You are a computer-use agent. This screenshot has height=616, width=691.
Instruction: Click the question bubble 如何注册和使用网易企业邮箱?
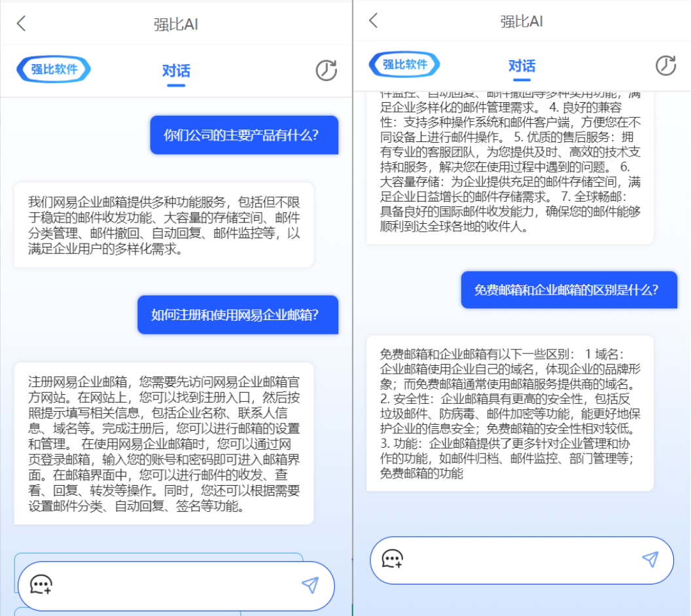coord(238,315)
